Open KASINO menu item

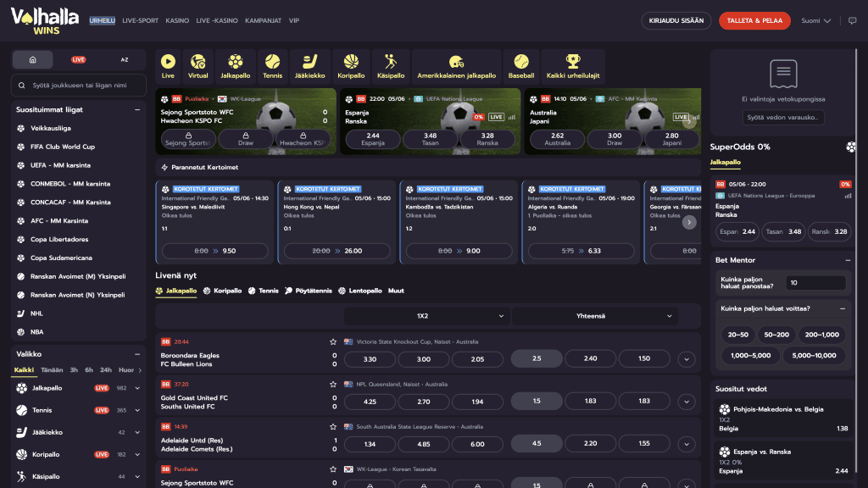click(177, 20)
